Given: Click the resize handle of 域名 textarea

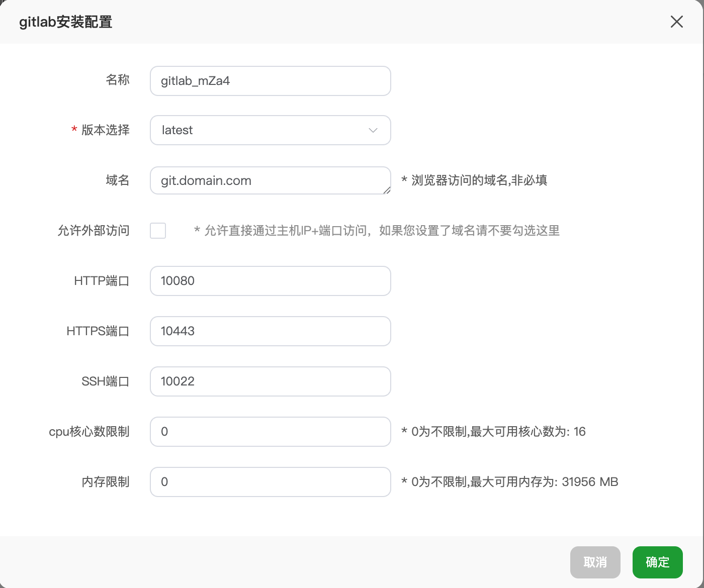Looking at the screenshot, I should coord(387,190).
